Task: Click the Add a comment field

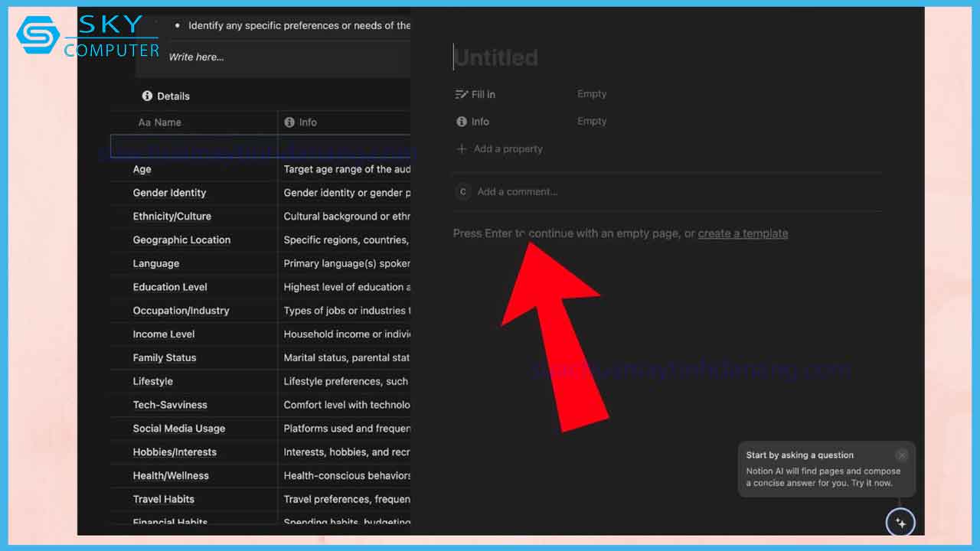Action: (518, 192)
